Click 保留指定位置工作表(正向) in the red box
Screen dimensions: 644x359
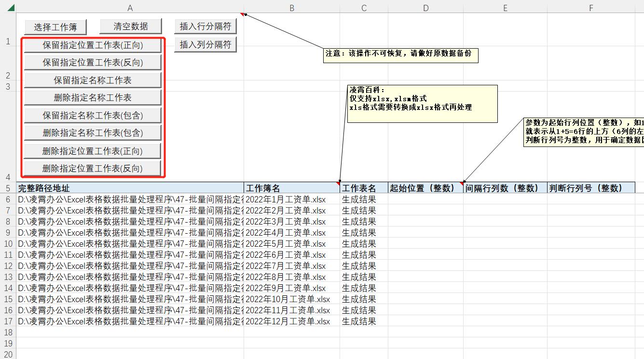pos(92,45)
